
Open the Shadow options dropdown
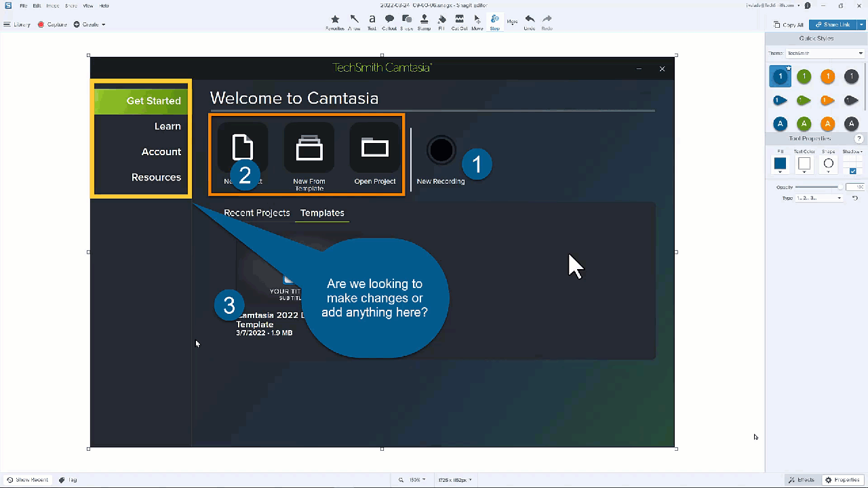852,152
